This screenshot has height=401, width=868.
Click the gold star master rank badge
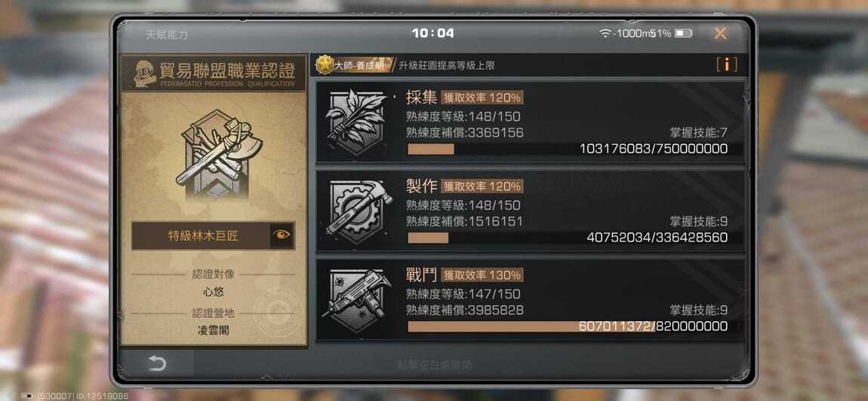325,65
